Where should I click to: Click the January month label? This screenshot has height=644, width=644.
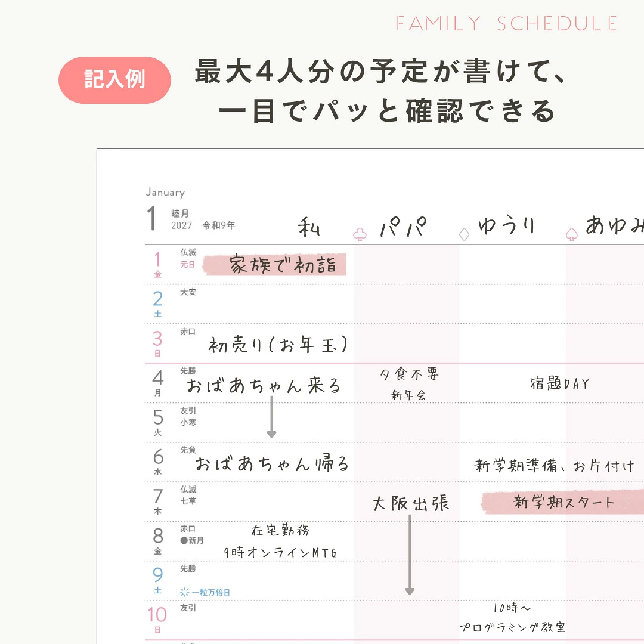166,192
